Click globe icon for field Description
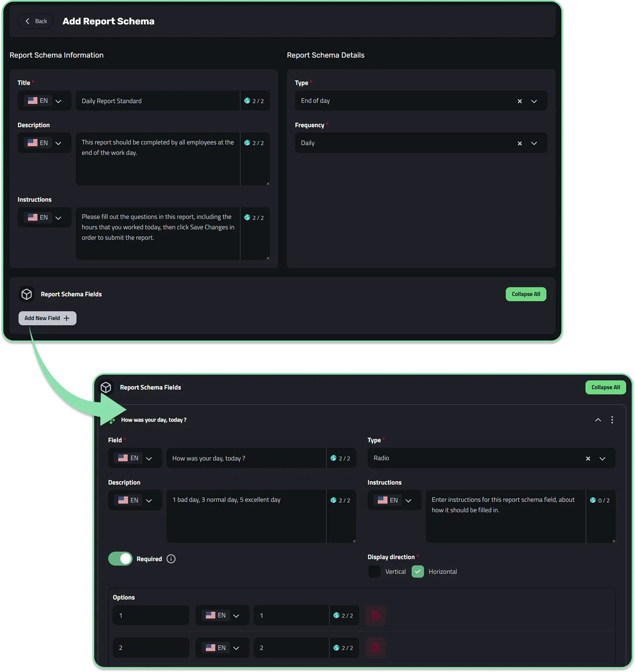Screen dimensions: 635x672 click(334, 500)
